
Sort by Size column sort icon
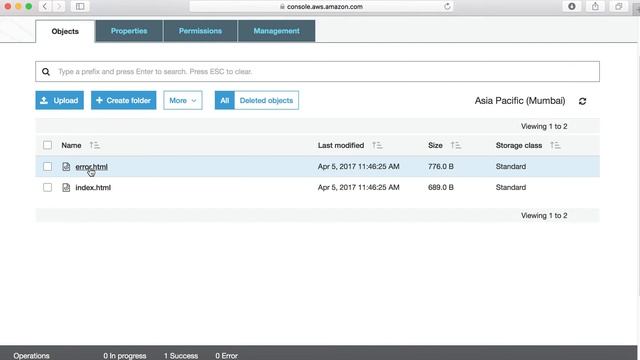pyautogui.click(x=456, y=145)
